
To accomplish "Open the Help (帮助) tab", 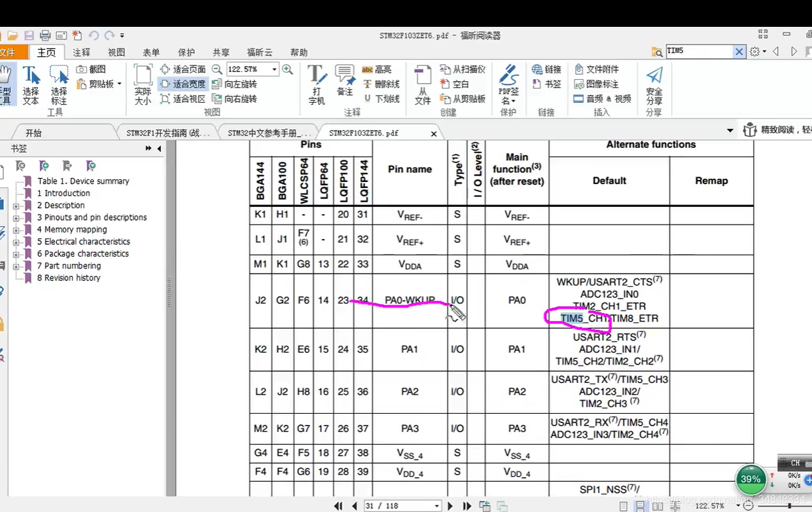I will [x=299, y=52].
